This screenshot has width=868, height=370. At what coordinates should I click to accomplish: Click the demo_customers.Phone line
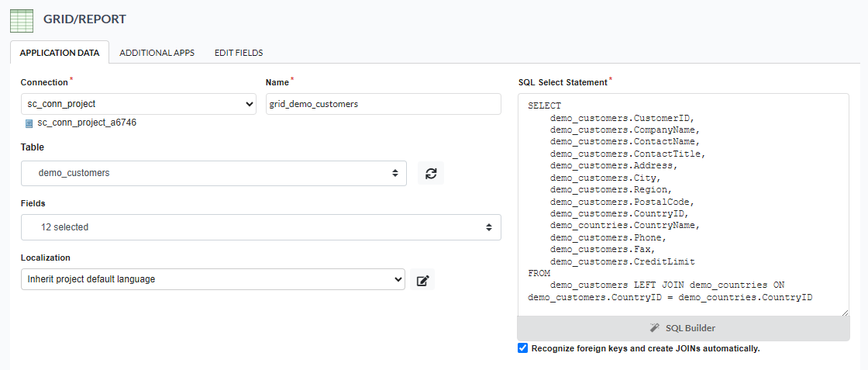click(x=608, y=237)
